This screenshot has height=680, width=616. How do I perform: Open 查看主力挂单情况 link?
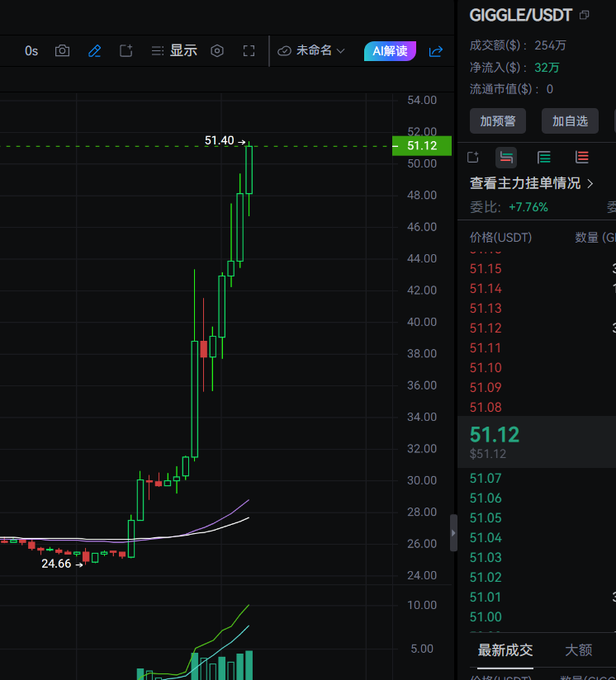pyautogui.click(x=531, y=183)
